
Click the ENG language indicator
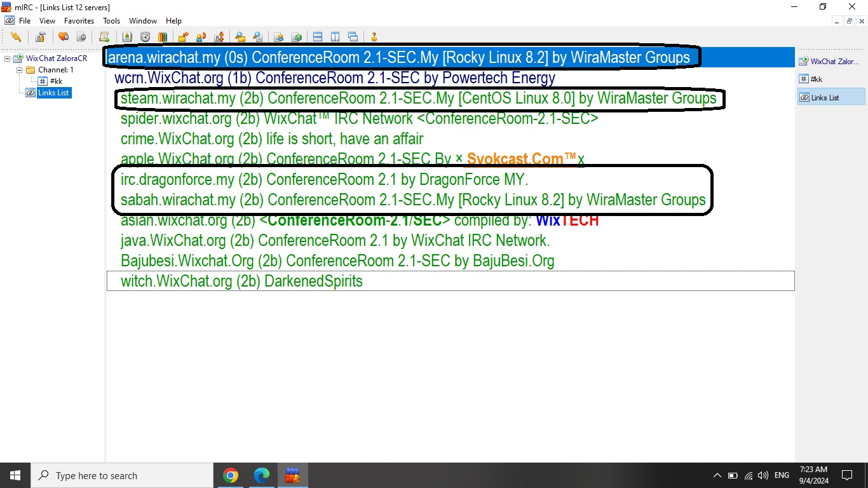[x=782, y=475]
